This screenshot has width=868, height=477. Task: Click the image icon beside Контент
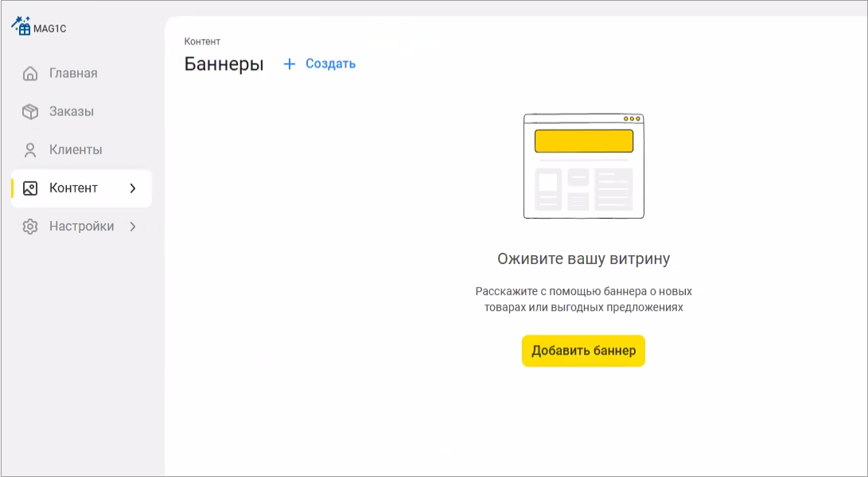[x=30, y=188]
